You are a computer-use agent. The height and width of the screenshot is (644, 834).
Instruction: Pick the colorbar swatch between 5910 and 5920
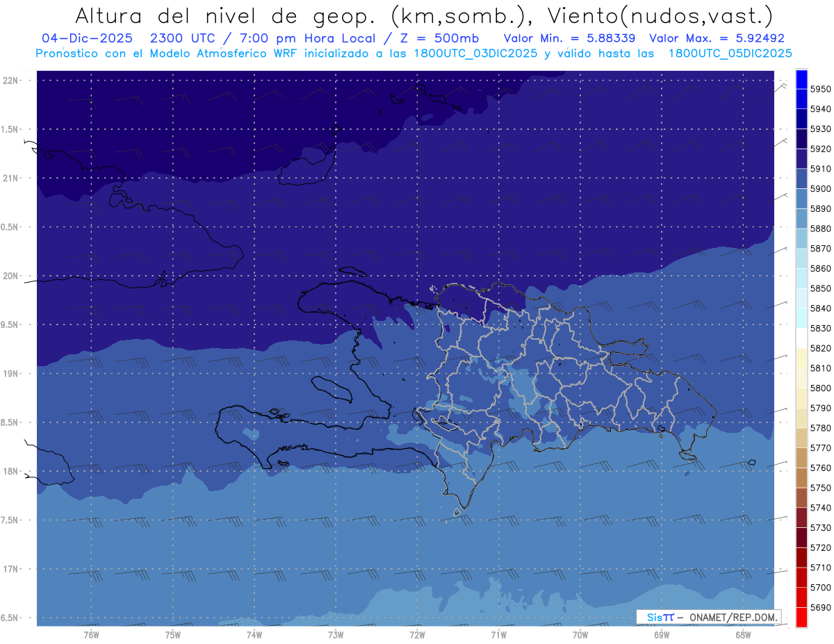pyautogui.click(x=801, y=159)
